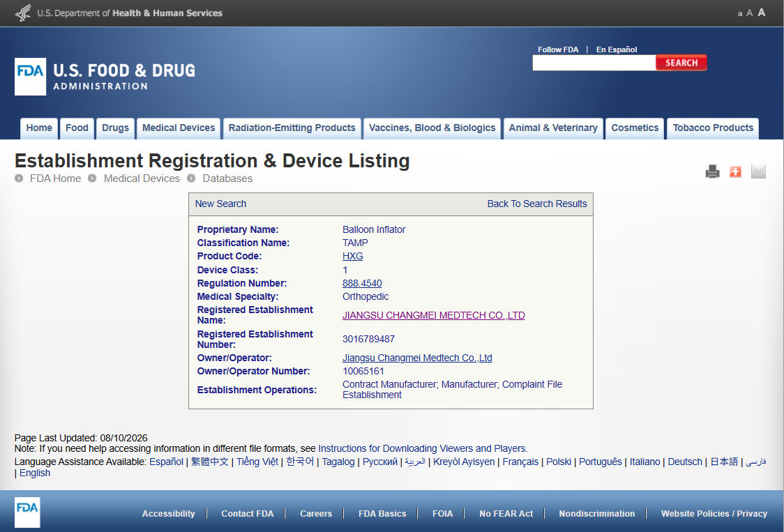Click the Databases breadcrumb link
The height and width of the screenshot is (532, 784).
227,178
